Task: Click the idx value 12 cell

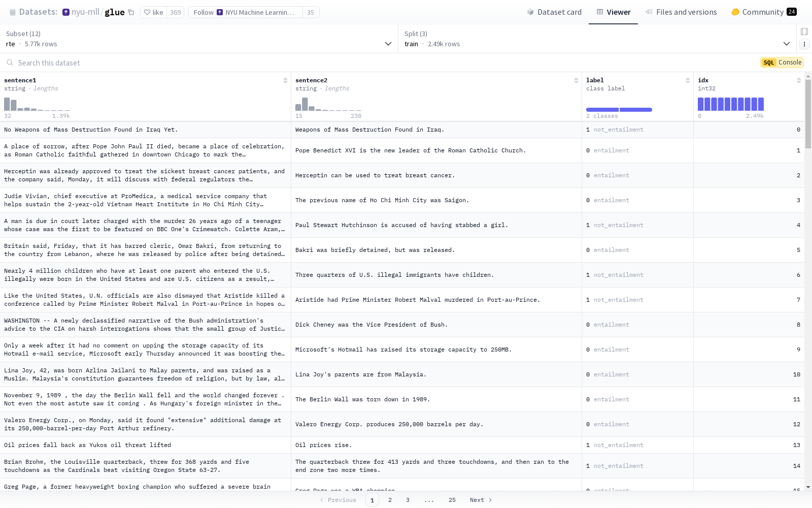Action: (749, 424)
